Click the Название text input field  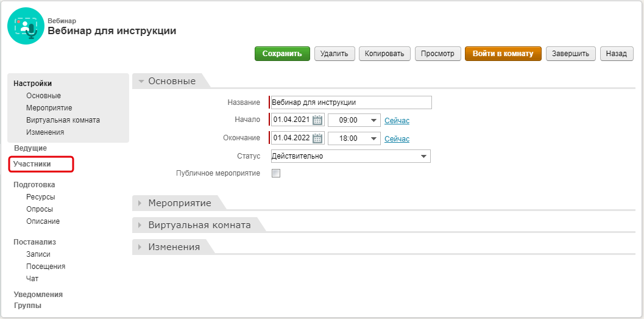pos(351,102)
